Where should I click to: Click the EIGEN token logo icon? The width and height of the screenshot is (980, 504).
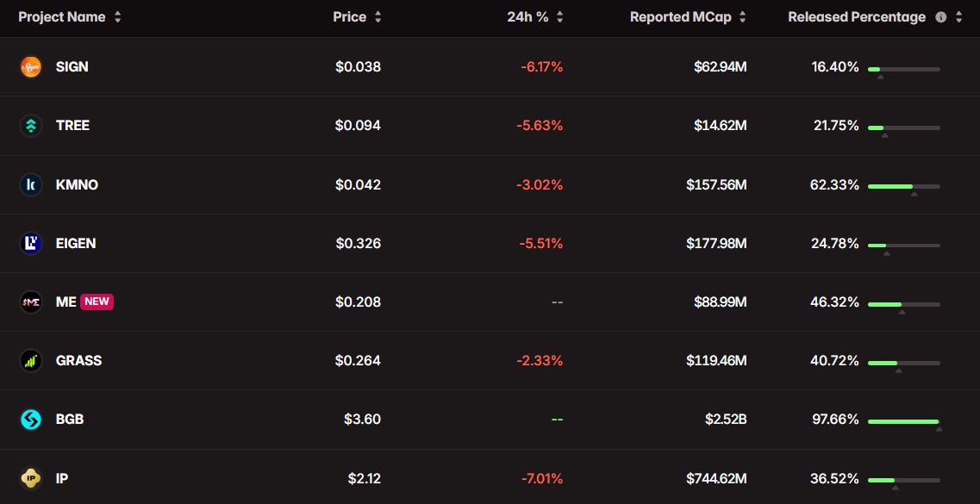tap(31, 243)
